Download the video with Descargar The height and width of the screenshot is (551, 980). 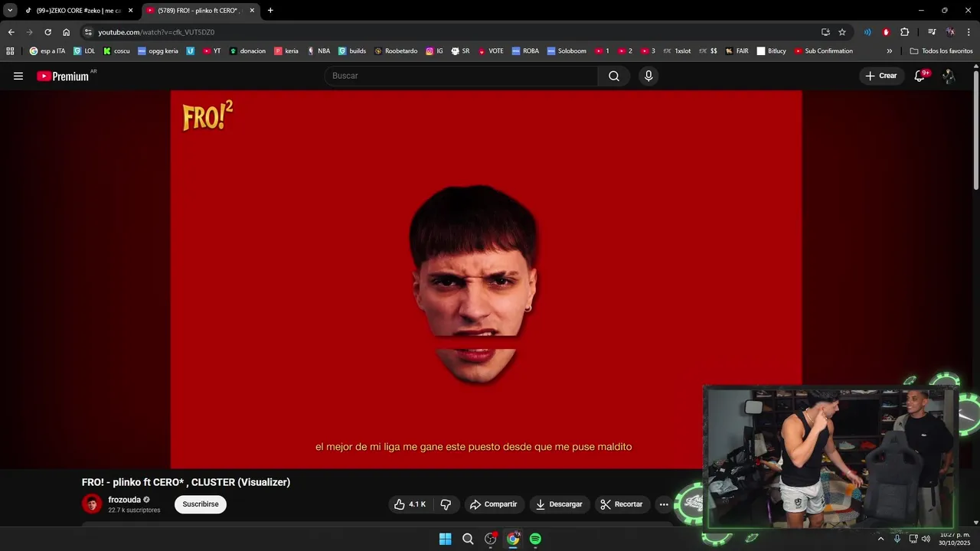tap(560, 504)
